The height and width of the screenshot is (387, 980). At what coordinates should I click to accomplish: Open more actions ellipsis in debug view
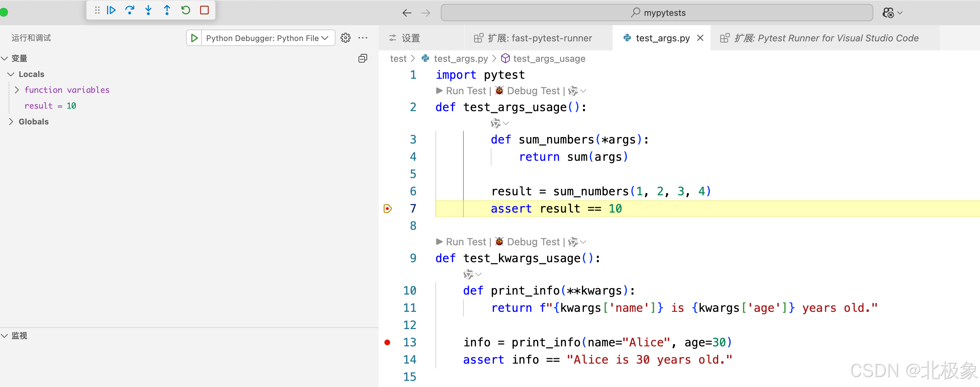pyautogui.click(x=363, y=38)
